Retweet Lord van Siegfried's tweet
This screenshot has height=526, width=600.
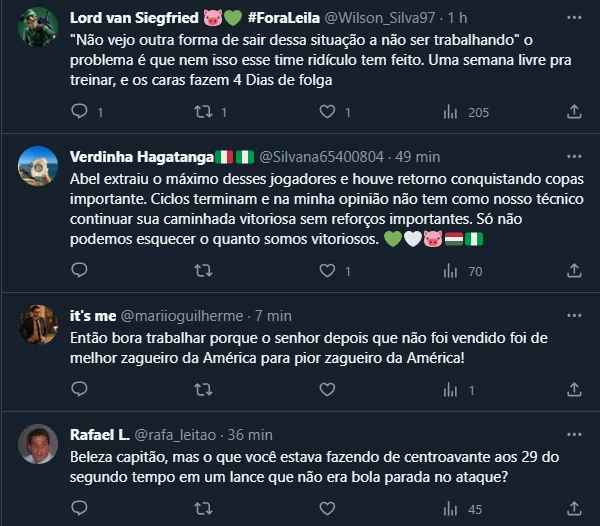click(x=202, y=113)
